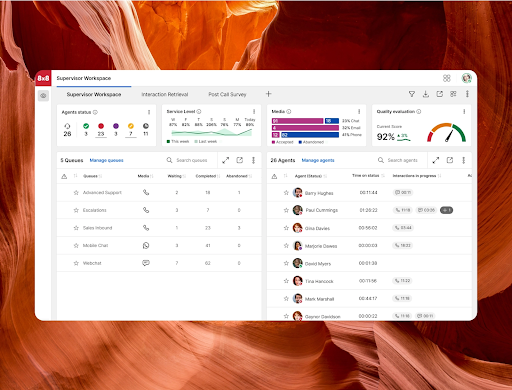This screenshot has height=390, width=512.
Task: Open the Quality evaluation card options menu
Action: pyautogui.click(x=464, y=112)
